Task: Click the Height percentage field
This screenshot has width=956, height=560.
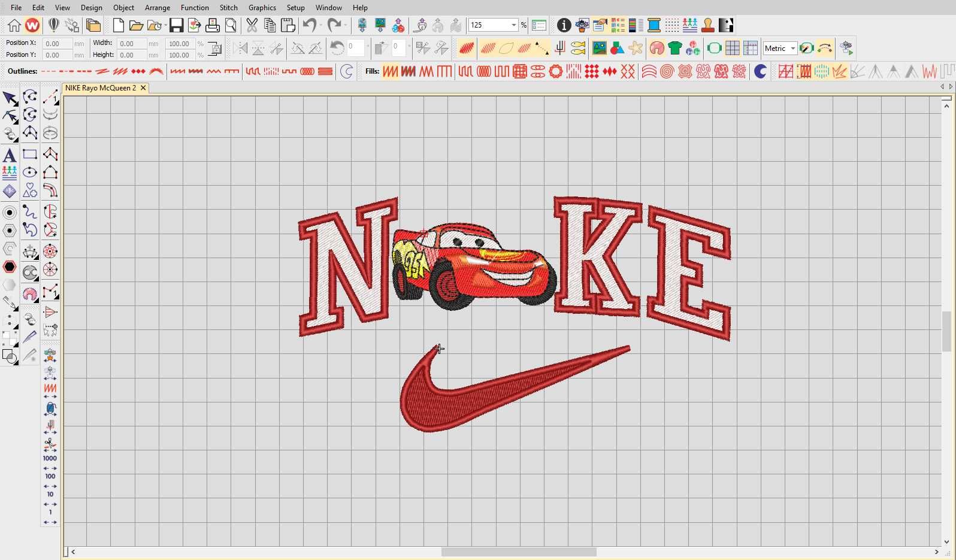Action: 181,55
